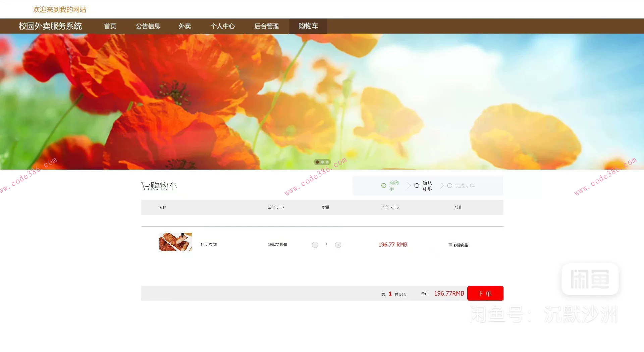This screenshot has height=352, width=644.
Task: Click the 闲鱼 watermark logo
Action: click(x=589, y=279)
